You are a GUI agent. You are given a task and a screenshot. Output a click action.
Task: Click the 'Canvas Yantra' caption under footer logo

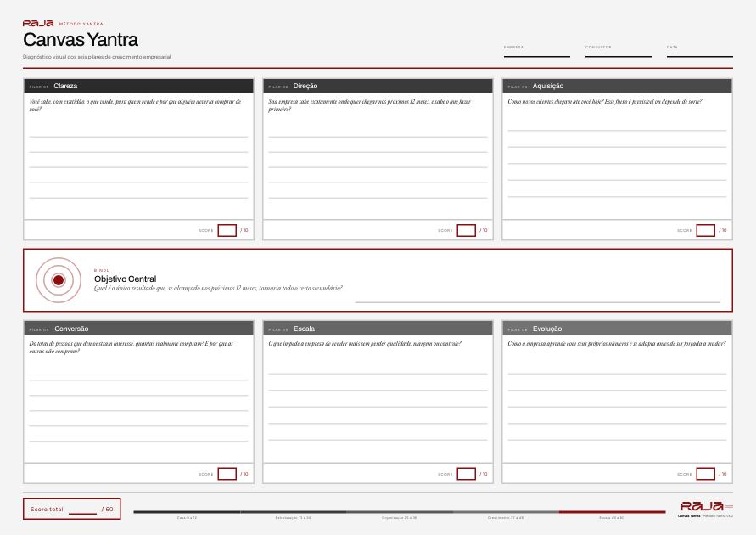(689, 516)
